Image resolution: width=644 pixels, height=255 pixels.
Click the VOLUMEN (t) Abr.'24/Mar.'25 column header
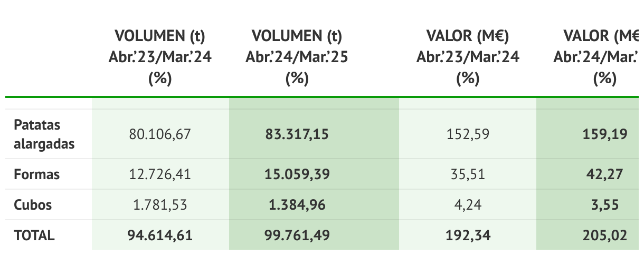(x=297, y=57)
